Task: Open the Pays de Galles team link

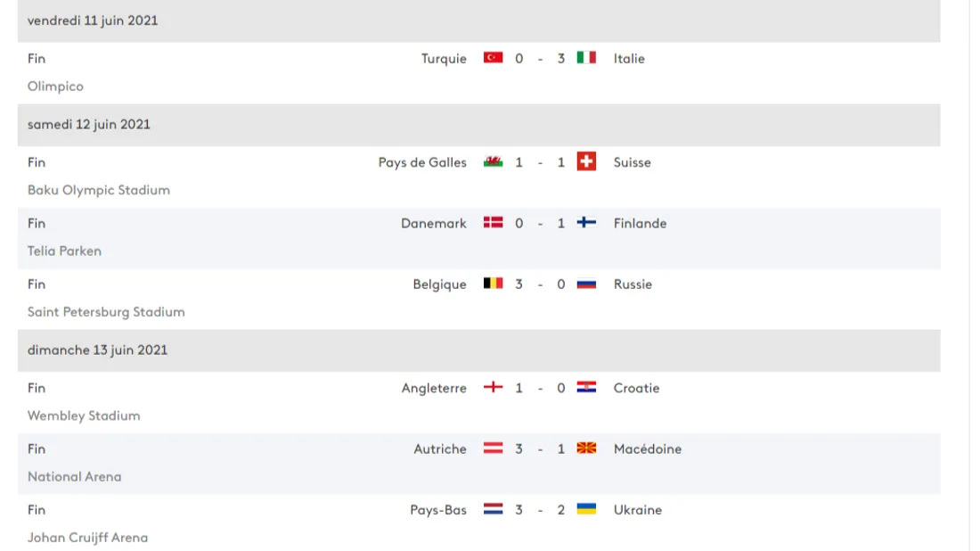Action: click(422, 162)
